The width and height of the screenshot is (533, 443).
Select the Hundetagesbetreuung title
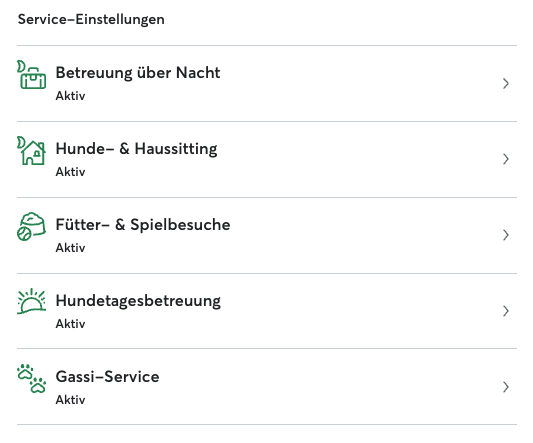coord(138,301)
